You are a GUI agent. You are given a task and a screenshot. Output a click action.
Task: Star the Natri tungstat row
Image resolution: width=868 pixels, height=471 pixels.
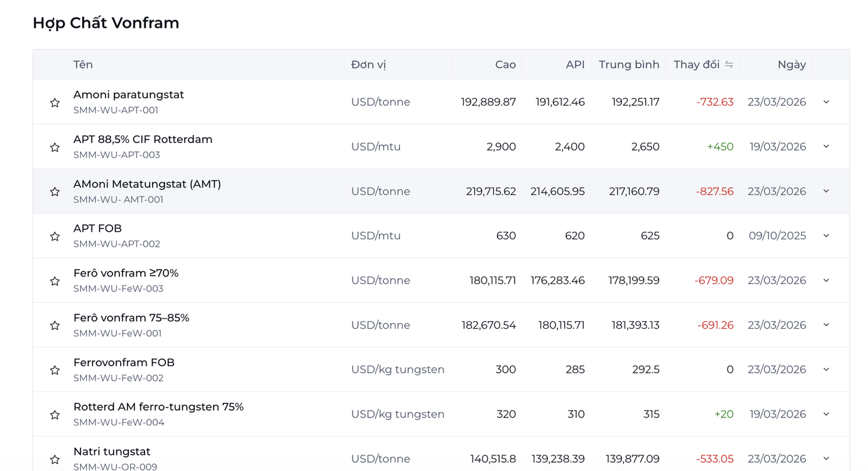(x=55, y=459)
